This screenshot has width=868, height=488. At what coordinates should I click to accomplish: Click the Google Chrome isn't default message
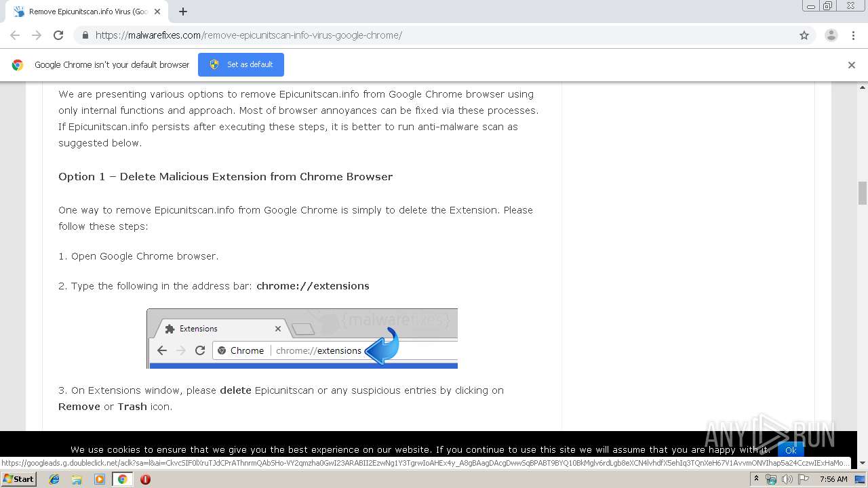click(112, 65)
